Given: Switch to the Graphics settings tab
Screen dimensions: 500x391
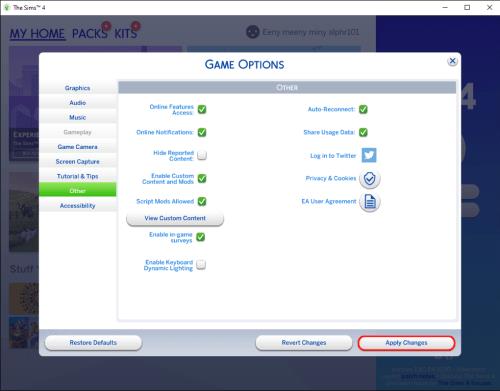Looking at the screenshot, I should tap(78, 88).
